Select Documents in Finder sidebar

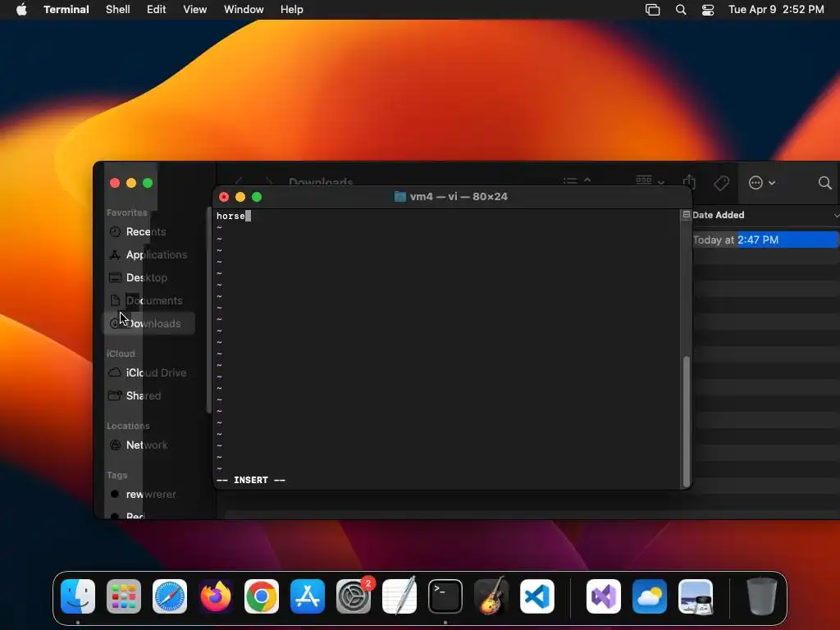click(x=149, y=300)
